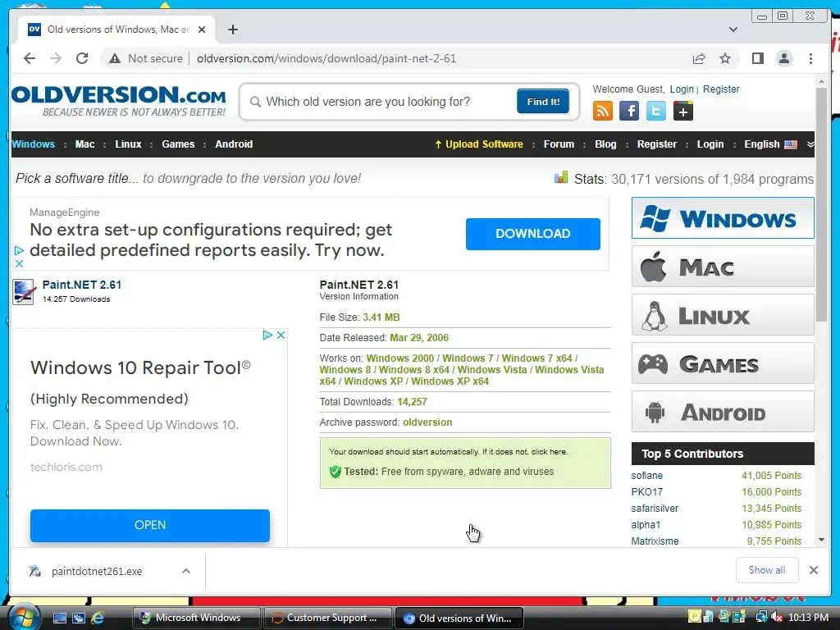Click the AdChoices triangle on ManageEngine ad
The height and width of the screenshot is (630, 840).
19,250
